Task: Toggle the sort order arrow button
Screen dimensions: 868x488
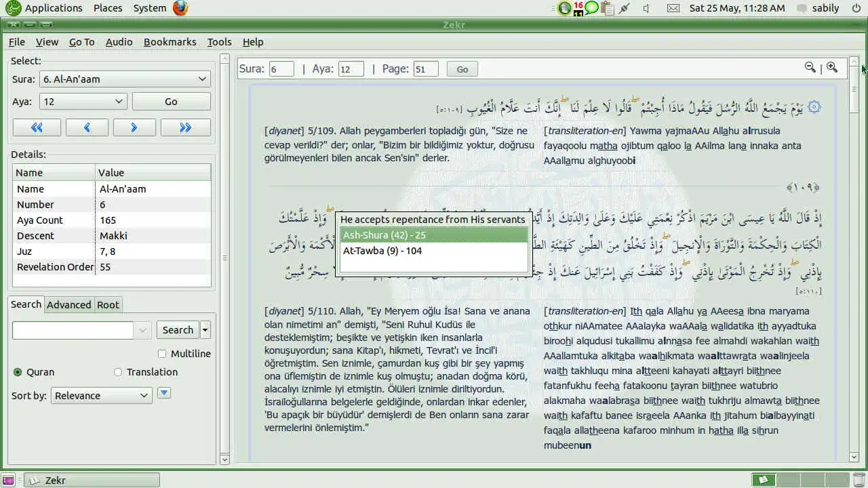Action: (x=164, y=393)
